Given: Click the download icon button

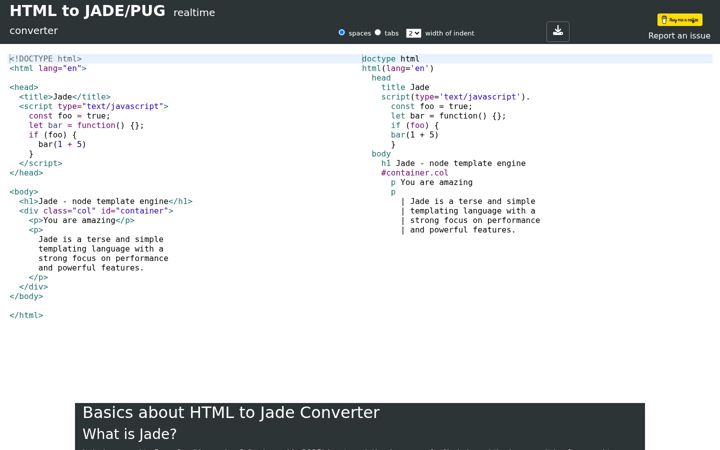Looking at the screenshot, I should click(558, 31).
